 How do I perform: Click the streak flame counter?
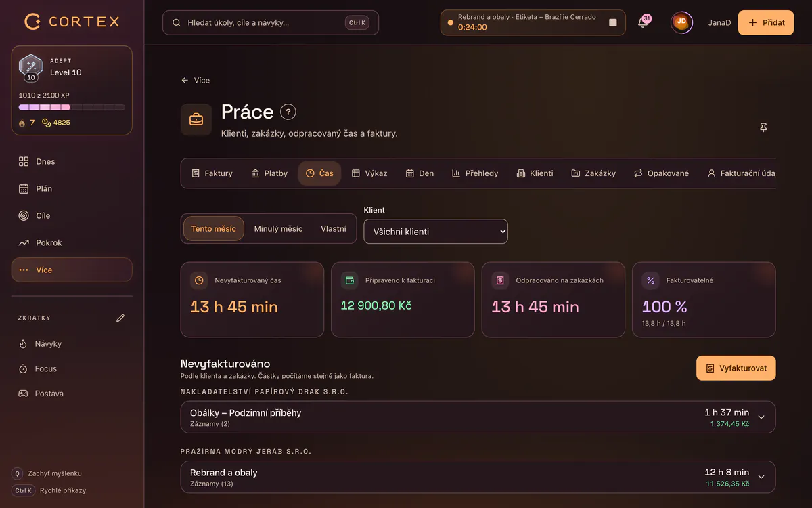26,123
